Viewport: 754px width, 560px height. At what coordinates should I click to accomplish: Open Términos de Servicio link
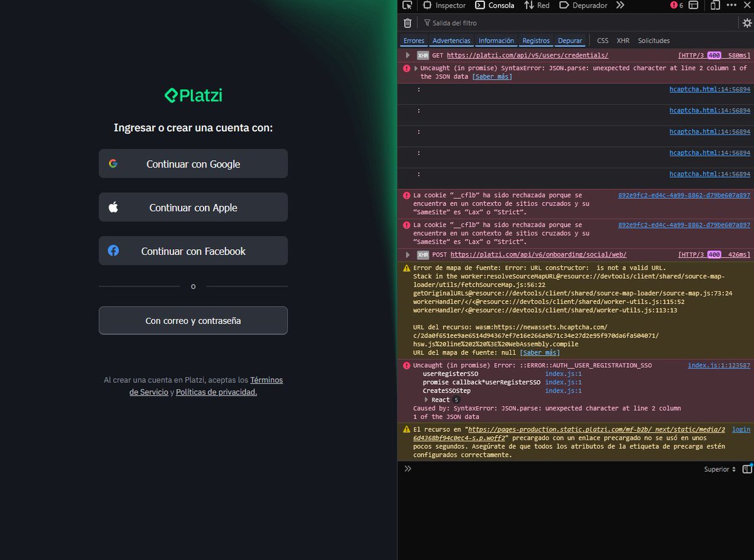[x=206, y=385]
